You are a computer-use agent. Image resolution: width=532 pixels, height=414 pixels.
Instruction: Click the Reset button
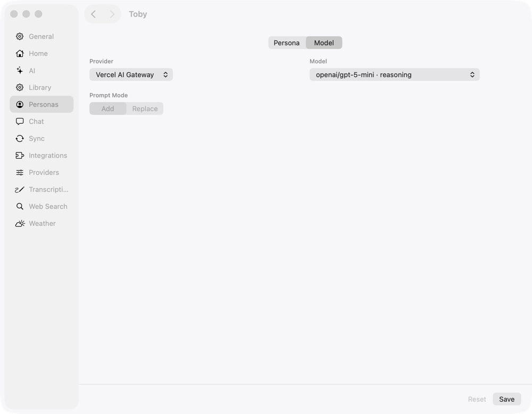pos(477,399)
